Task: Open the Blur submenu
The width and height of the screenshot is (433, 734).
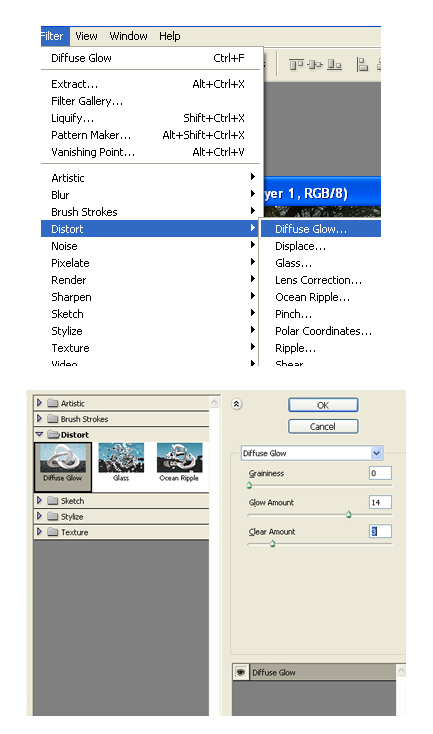Action: pyautogui.click(x=152, y=195)
